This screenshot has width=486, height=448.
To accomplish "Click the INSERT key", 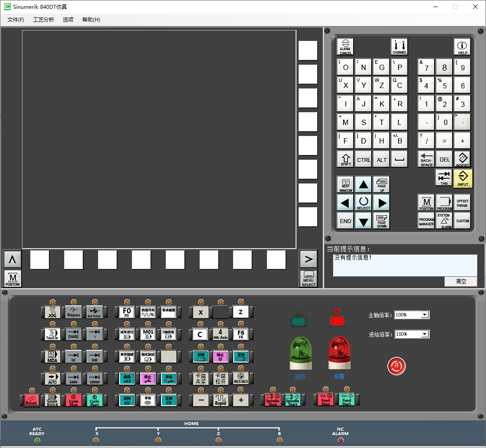I will coord(462,159).
